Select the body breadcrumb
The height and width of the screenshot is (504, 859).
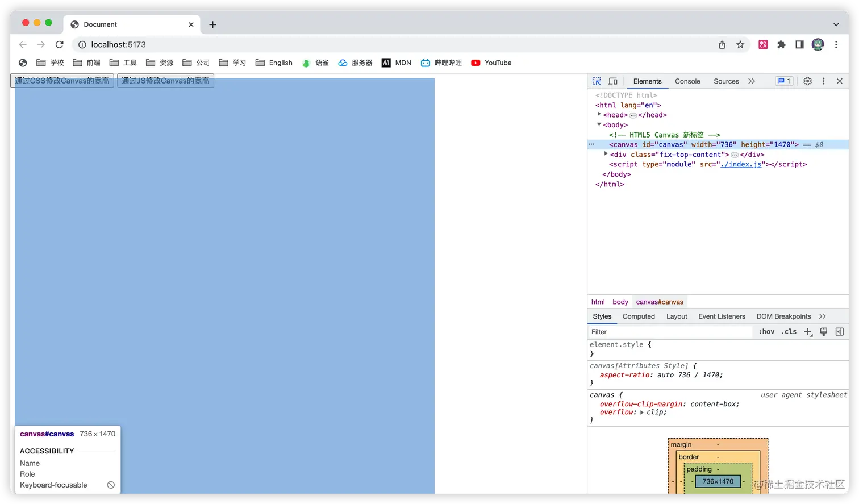[x=620, y=302]
